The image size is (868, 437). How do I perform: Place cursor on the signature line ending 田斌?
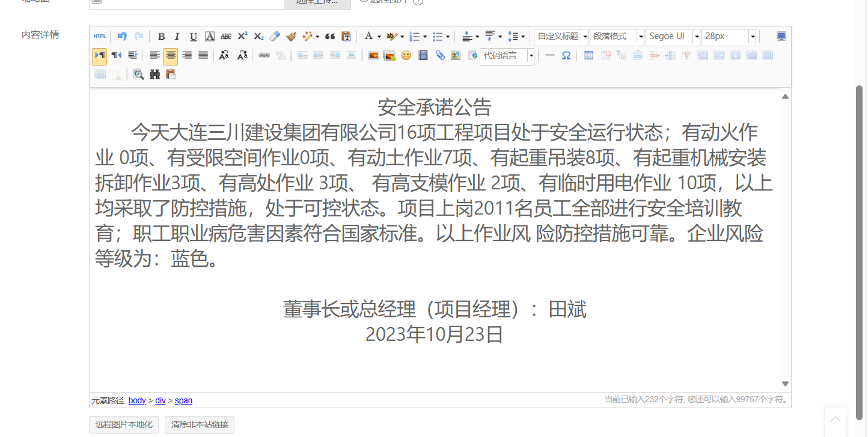pos(435,310)
